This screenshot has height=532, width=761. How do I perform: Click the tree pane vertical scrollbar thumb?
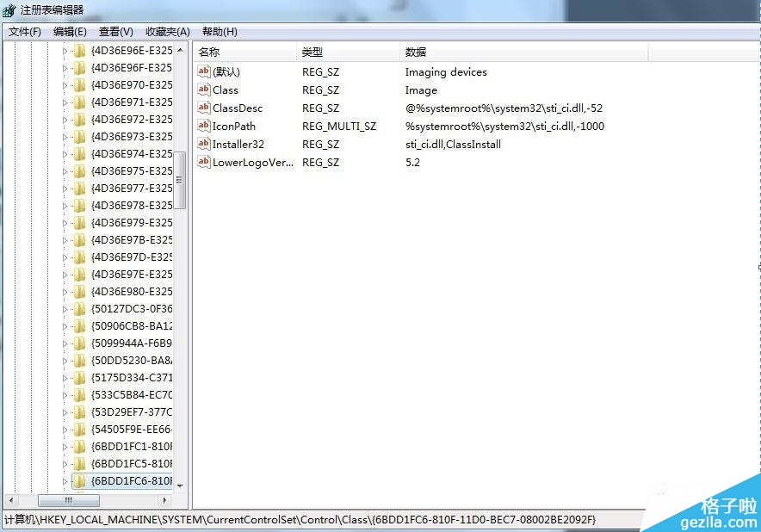tap(180, 181)
